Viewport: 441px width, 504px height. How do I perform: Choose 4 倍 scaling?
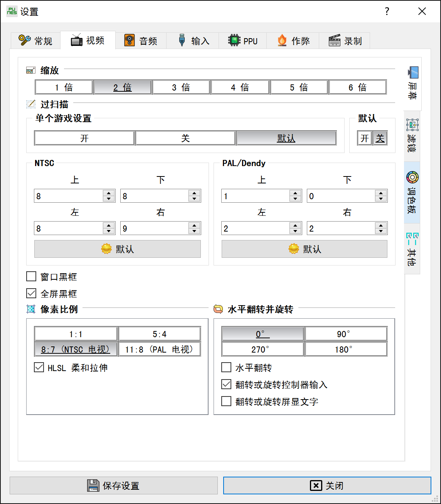tap(240, 87)
